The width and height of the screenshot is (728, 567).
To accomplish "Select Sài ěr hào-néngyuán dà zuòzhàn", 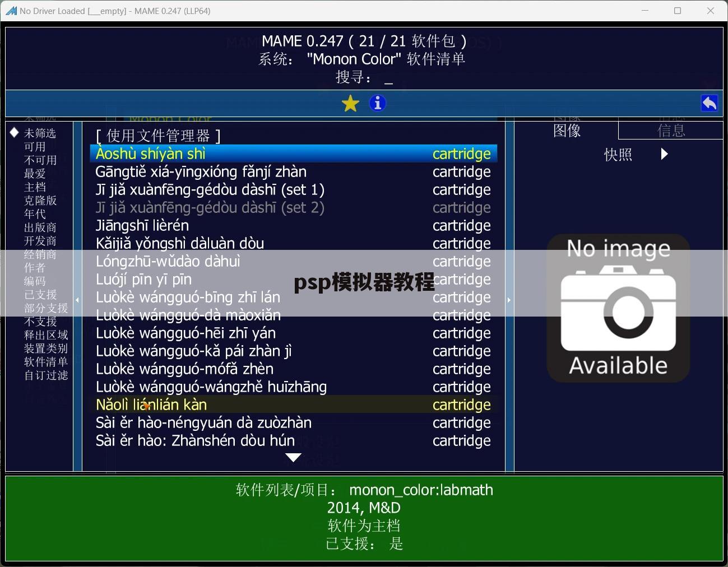I will (x=293, y=422).
